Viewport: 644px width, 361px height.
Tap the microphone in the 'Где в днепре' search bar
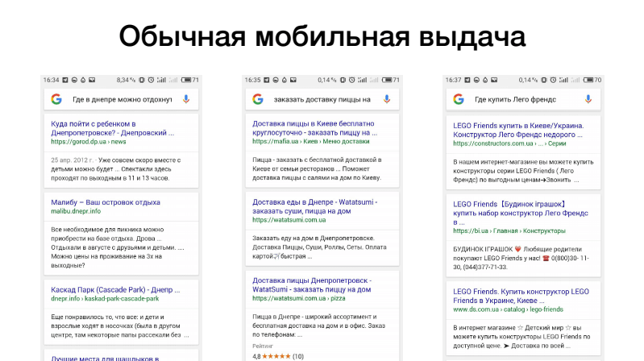(x=186, y=99)
